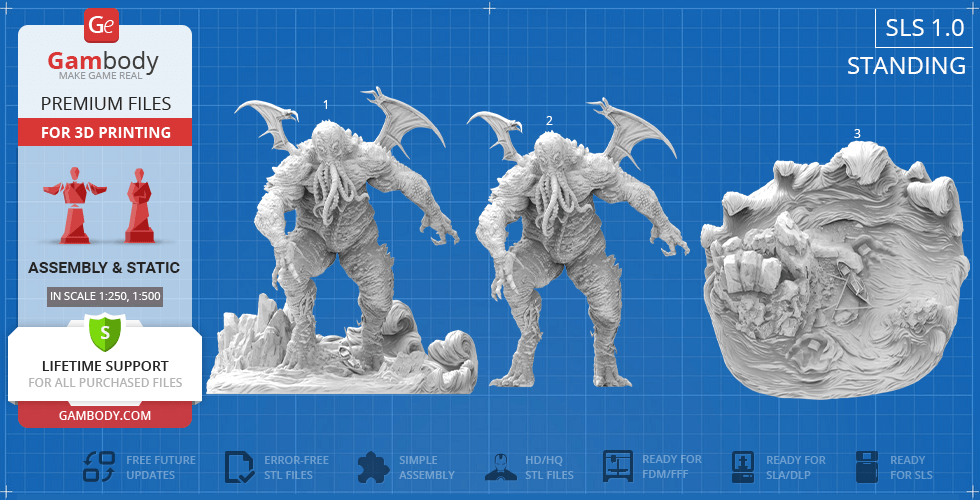Select model 3, the sea base
Viewport: 980px width, 500px height.
(x=836, y=272)
